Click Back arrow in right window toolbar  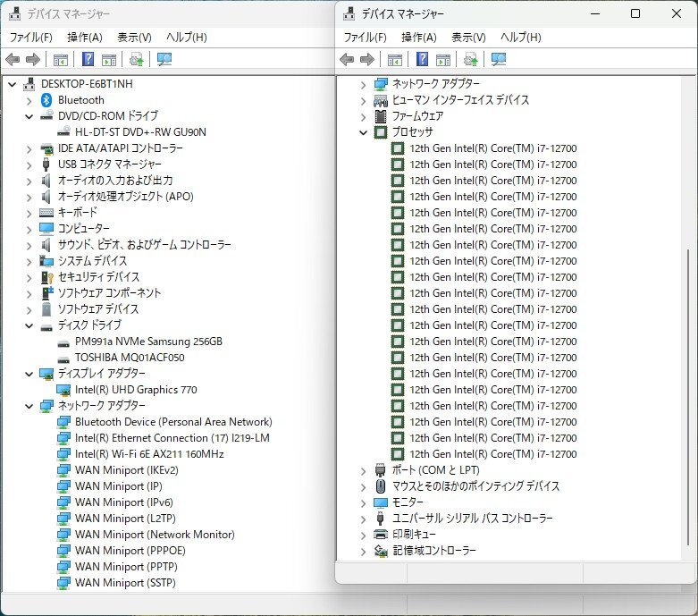point(347,59)
